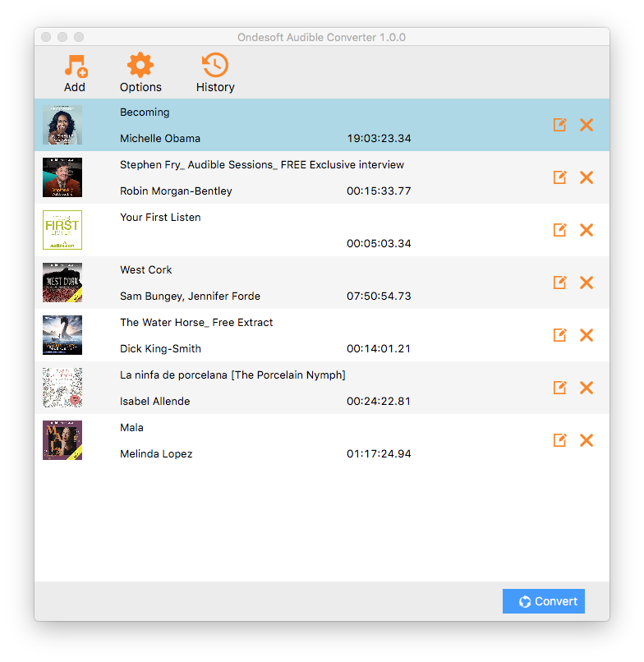Select the West Cork cover thumbnail
The height and width of the screenshot is (662, 644).
62,283
